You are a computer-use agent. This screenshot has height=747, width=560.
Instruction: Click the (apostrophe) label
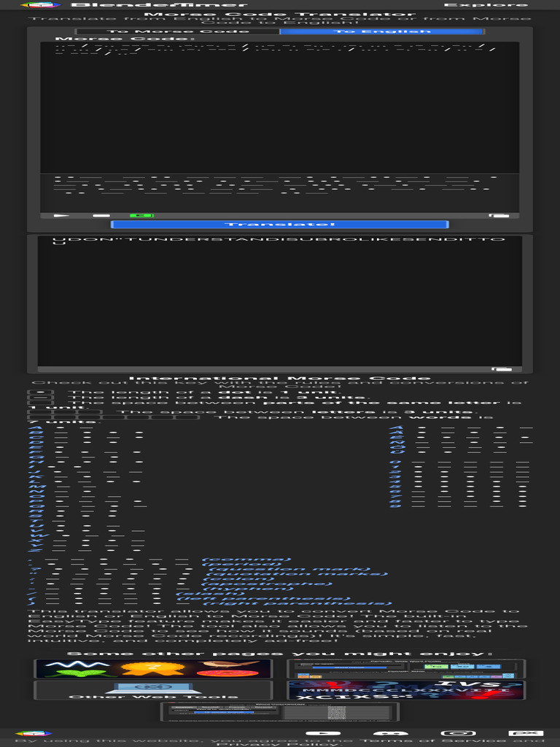(x=267, y=584)
